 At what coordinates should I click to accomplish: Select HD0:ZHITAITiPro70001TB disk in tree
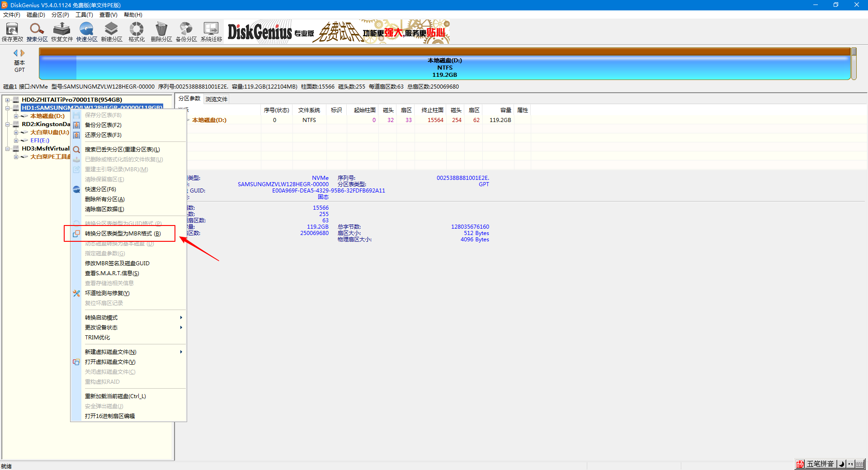(72, 100)
